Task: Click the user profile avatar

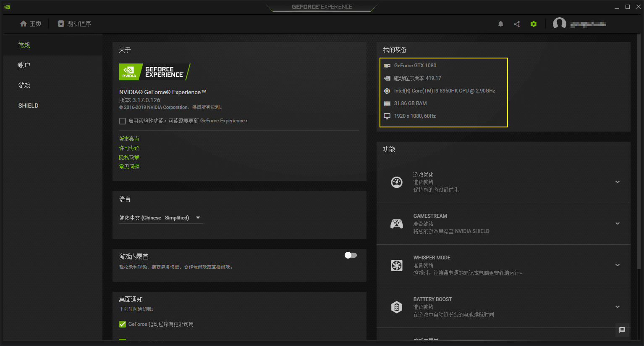Action: (x=560, y=24)
